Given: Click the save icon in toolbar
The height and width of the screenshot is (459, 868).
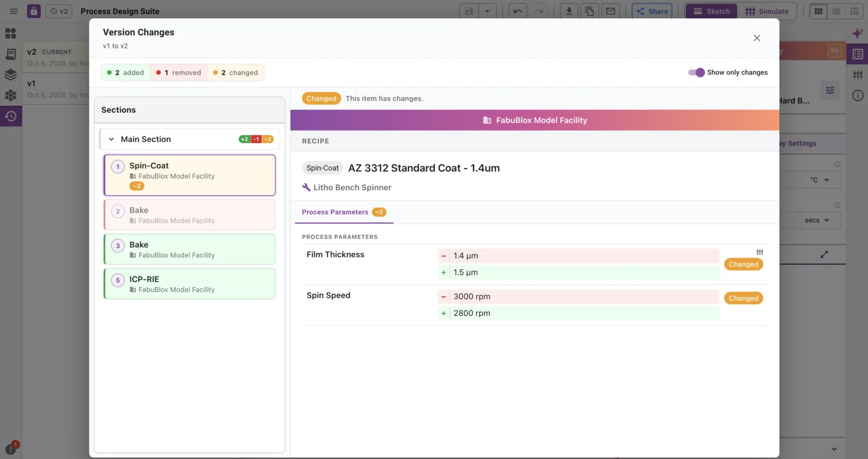Looking at the screenshot, I should tap(469, 11).
